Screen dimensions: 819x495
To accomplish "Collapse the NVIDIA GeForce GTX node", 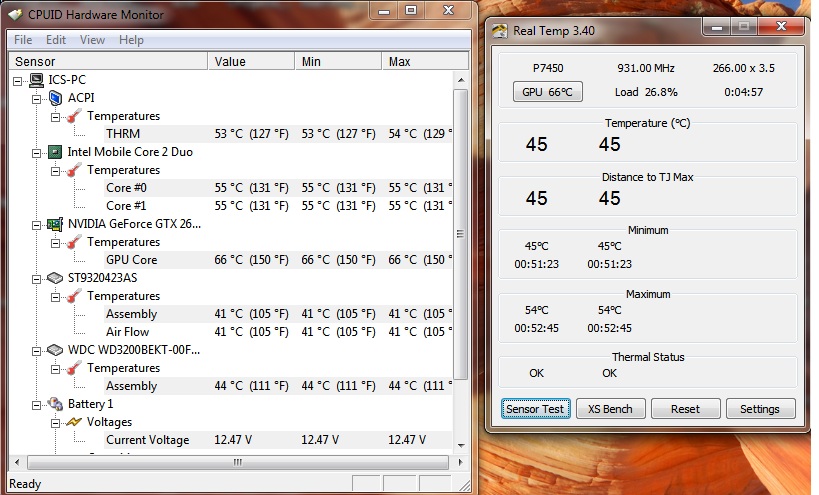I will point(36,225).
